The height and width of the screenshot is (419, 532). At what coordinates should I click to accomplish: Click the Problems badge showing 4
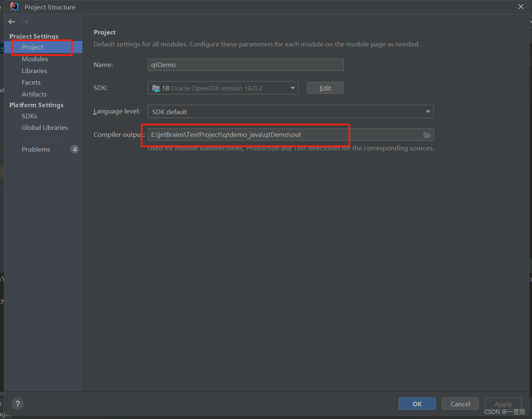[75, 149]
